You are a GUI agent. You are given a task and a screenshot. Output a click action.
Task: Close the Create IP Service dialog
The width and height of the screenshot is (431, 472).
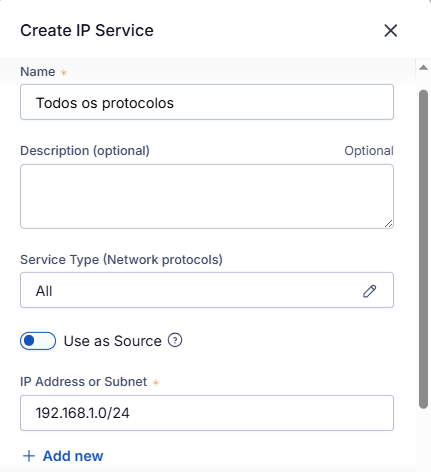[x=390, y=31]
